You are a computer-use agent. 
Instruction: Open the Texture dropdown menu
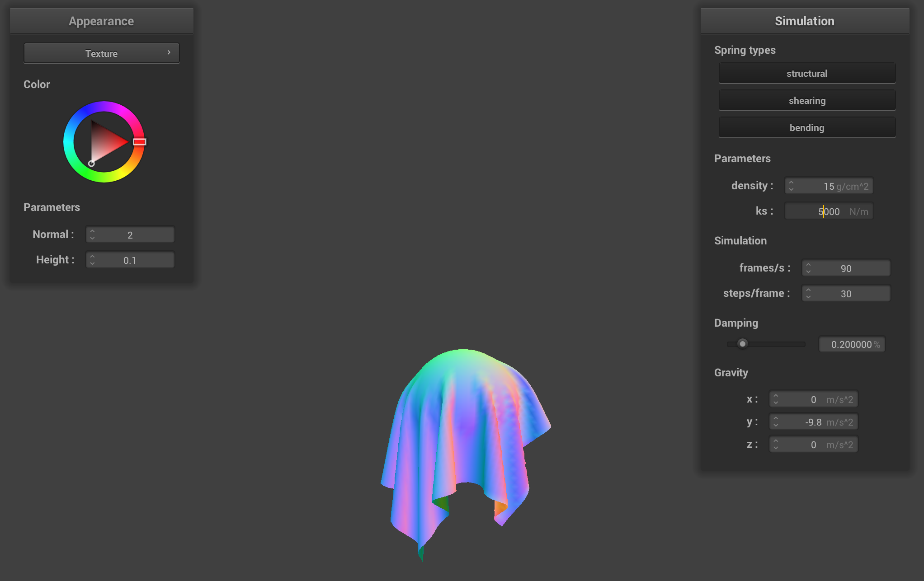pyautogui.click(x=101, y=53)
